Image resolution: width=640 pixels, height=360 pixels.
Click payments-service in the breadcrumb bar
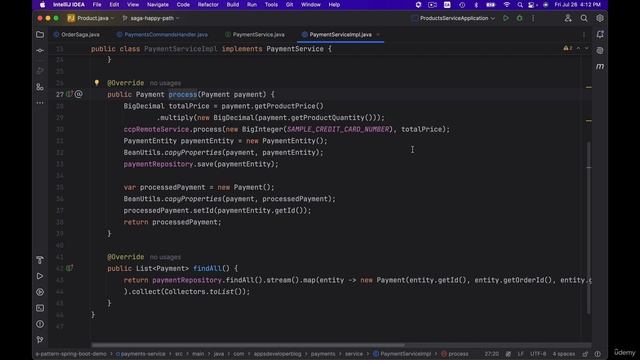point(142,354)
